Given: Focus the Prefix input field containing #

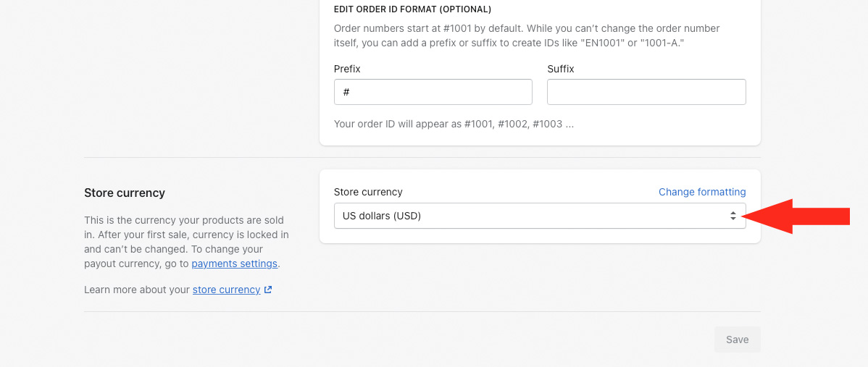Looking at the screenshot, I should (x=433, y=92).
